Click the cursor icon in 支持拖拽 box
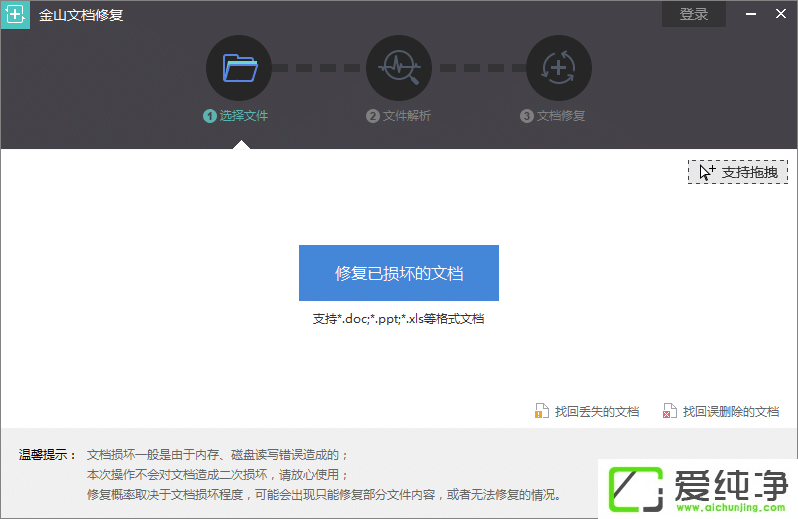Screen dimensions: 798x519 click(x=707, y=172)
